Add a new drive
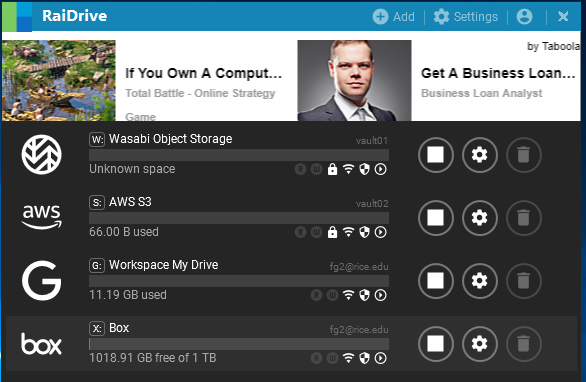Image resolution: width=586 pixels, height=382 pixels. click(x=394, y=16)
